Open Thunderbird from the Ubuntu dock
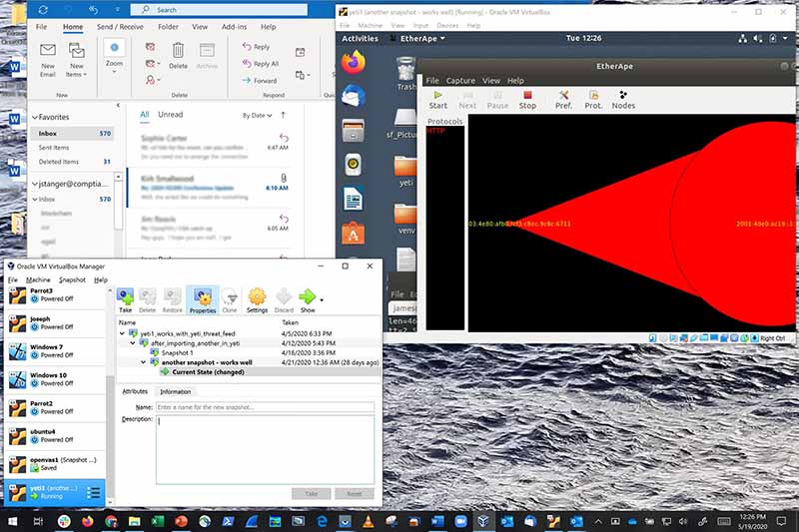799x532 pixels. [x=354, y=96]
